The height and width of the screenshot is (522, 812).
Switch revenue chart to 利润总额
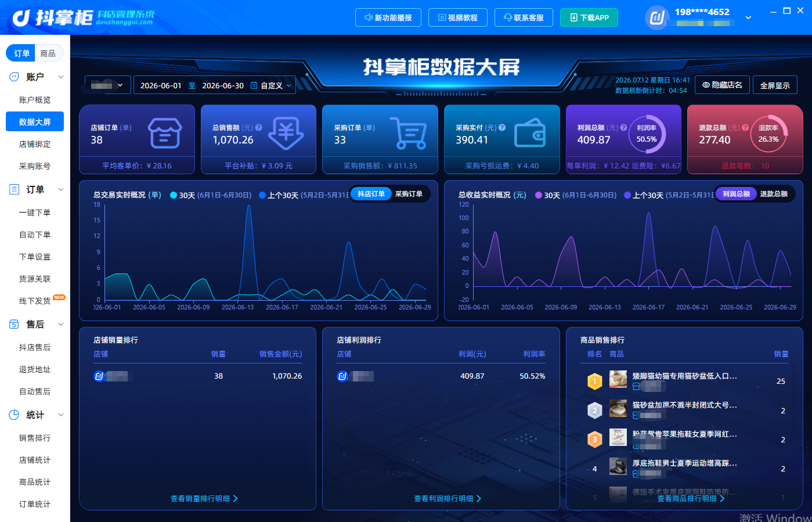point(737,194)
